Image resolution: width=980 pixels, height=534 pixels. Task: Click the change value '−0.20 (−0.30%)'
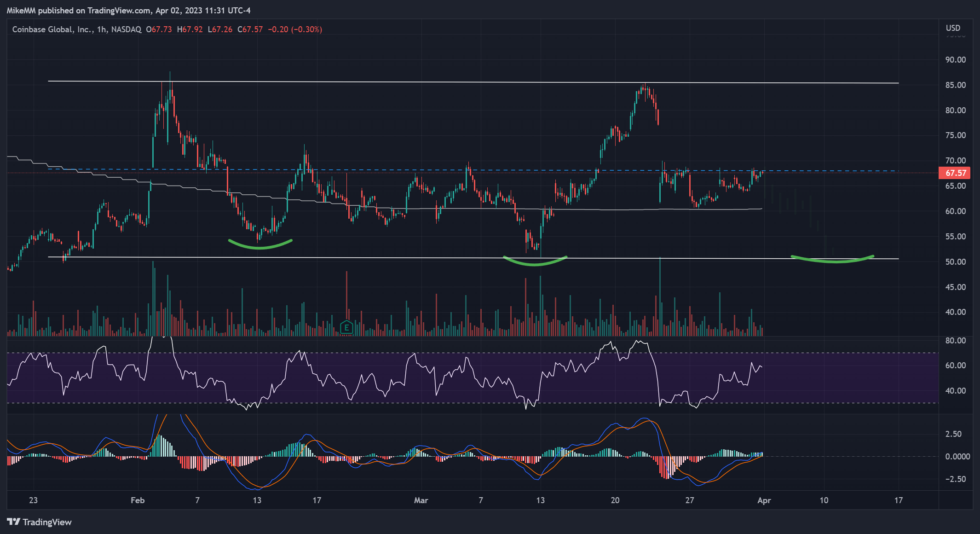pyautogui.click(x=295, y=29)
